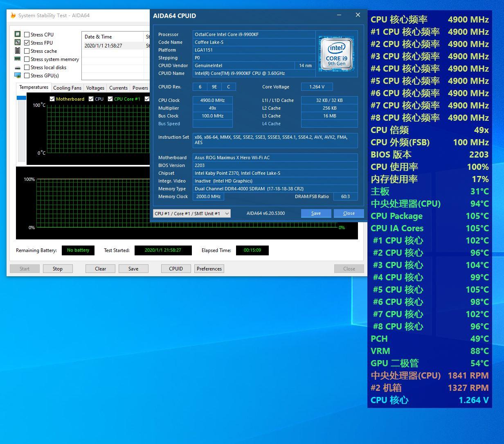This screenshot has width=504, height=444.
Task: Click the Memory Clock 2000.0 MHz field
Action: click(208, 196)
